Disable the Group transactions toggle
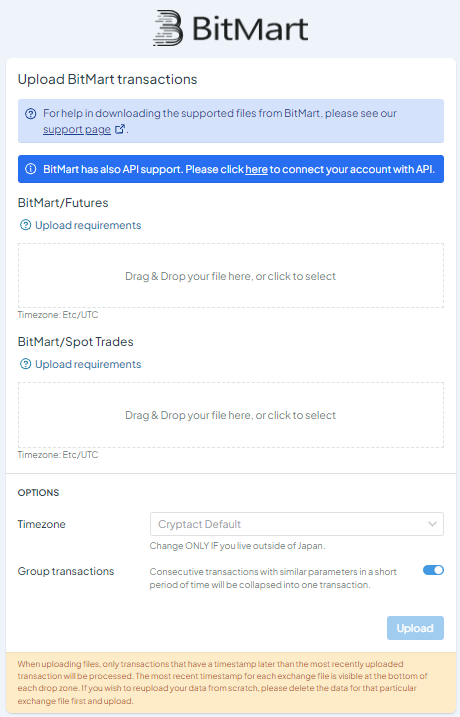The width and height of the screenshot is (460, 717). [433, 570]
